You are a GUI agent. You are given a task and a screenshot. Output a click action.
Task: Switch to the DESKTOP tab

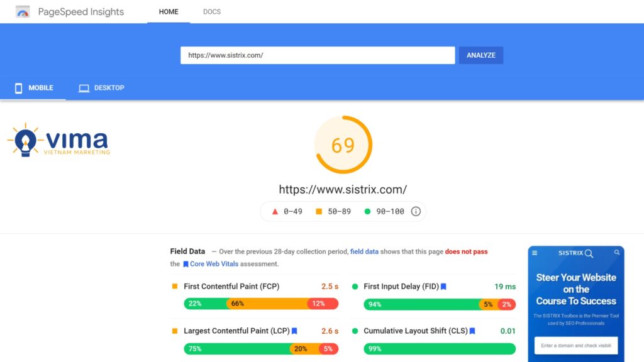point(101,88)
